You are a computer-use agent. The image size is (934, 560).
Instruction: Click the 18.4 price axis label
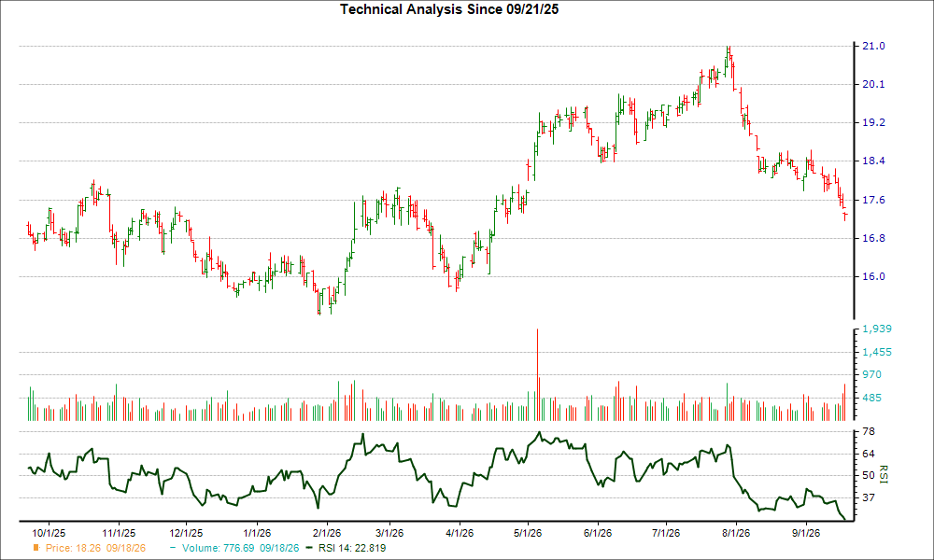click(x=873, y=161)
